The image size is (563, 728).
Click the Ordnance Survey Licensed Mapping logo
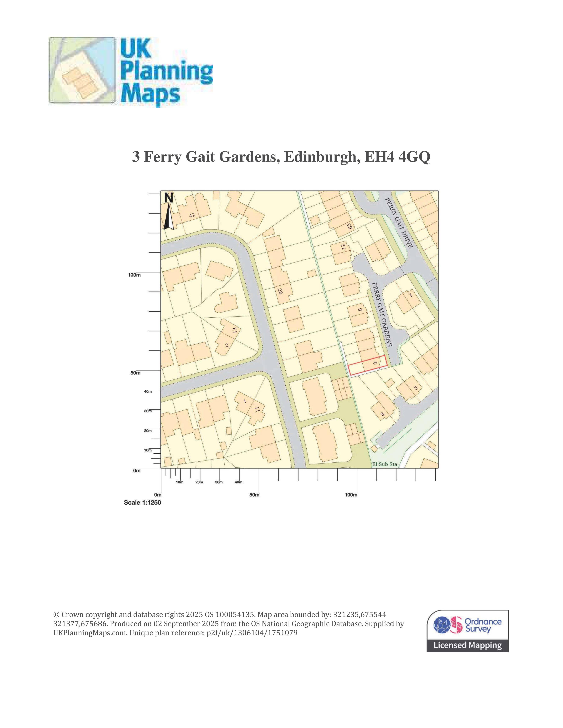point(467,631)
